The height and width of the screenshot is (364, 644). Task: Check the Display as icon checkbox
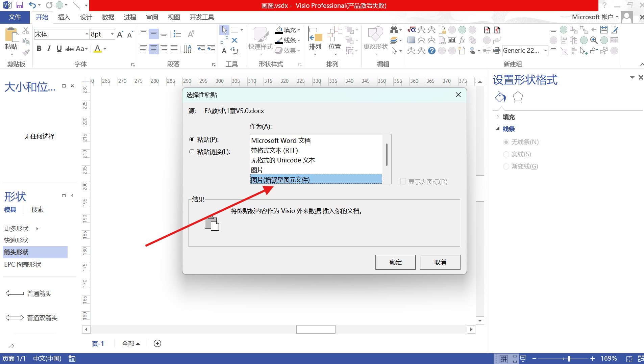(x=402, y=182)
